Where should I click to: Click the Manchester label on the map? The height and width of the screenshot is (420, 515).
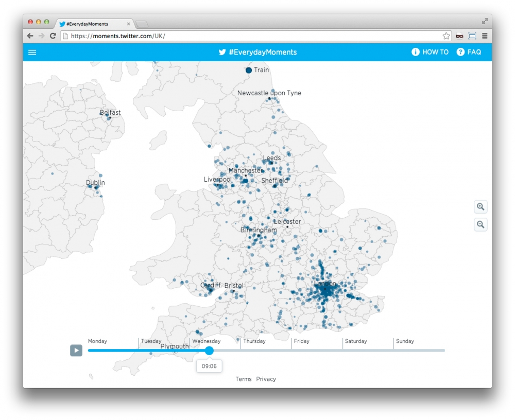245,170
